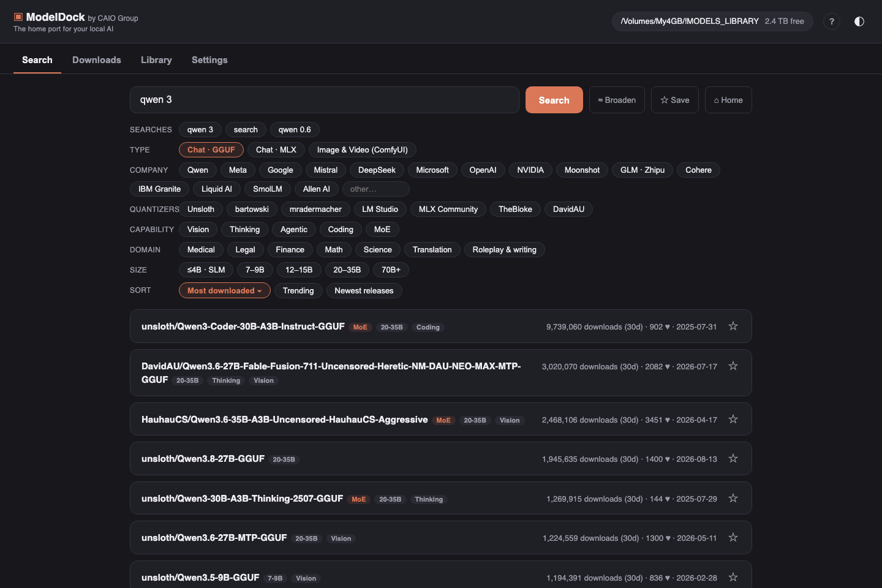Star the DavidAU Qwen3.6-27B-Fable-Fusion result
This screenshot has width=882, height=588.
pyautogui.click(x=733, y=366)
